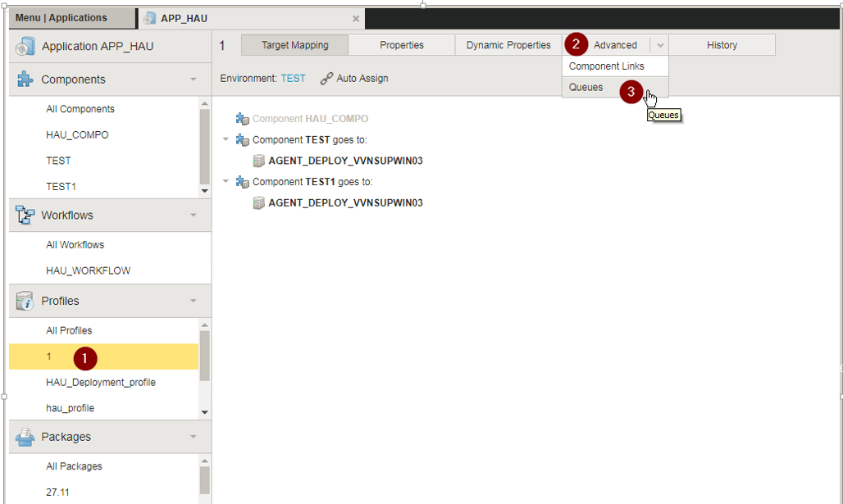This screenshot has height=504, width=843.
Task: Open the Menu | Applications tab
Action: point(66,17)
